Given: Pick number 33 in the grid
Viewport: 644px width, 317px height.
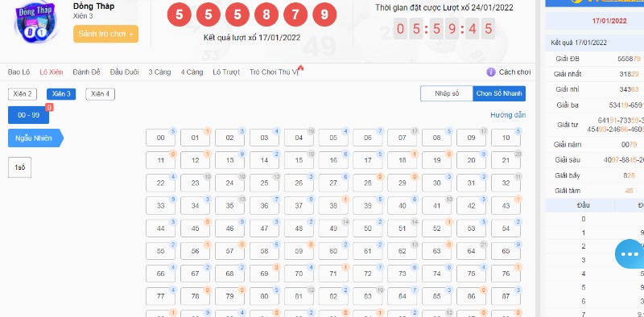Looking at the screenshot, I should click(160, 206).
